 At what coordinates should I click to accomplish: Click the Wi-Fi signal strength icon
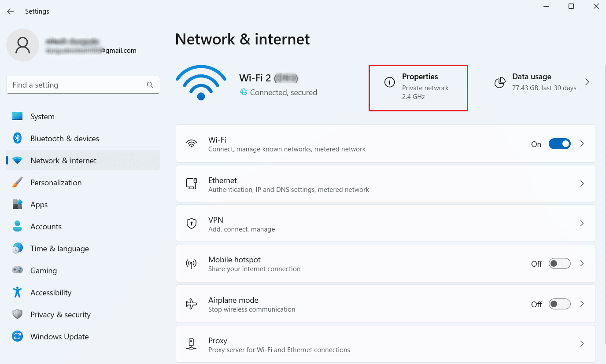[x=201, y=81]
